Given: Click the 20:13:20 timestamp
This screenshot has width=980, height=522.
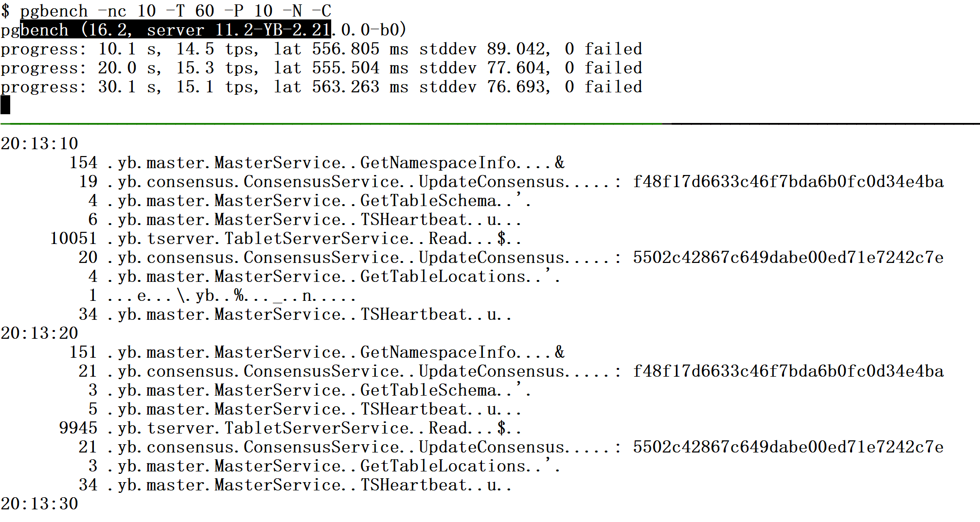Looking at the screenshot, I should 39,333.
